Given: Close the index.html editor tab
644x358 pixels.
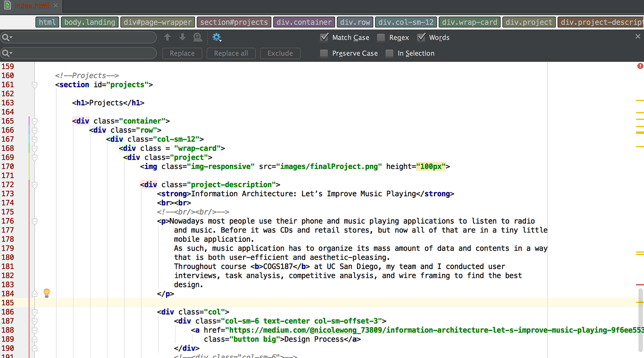Looking at the screenshot, I should pos(56,6).
